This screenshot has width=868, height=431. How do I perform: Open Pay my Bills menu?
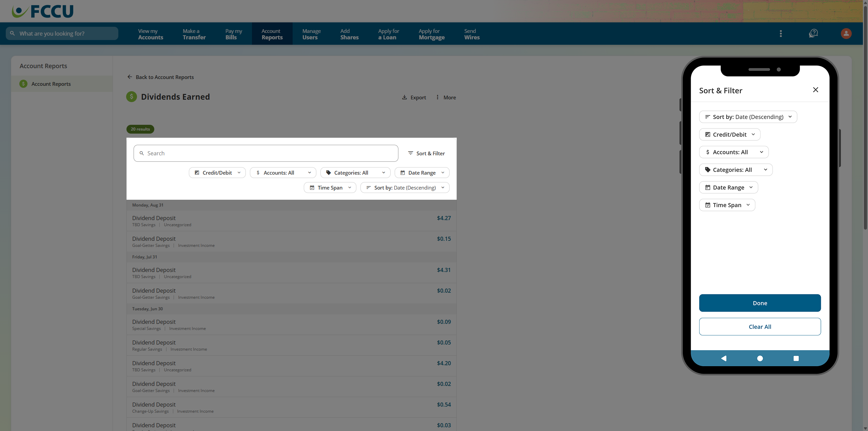[234, 34]
